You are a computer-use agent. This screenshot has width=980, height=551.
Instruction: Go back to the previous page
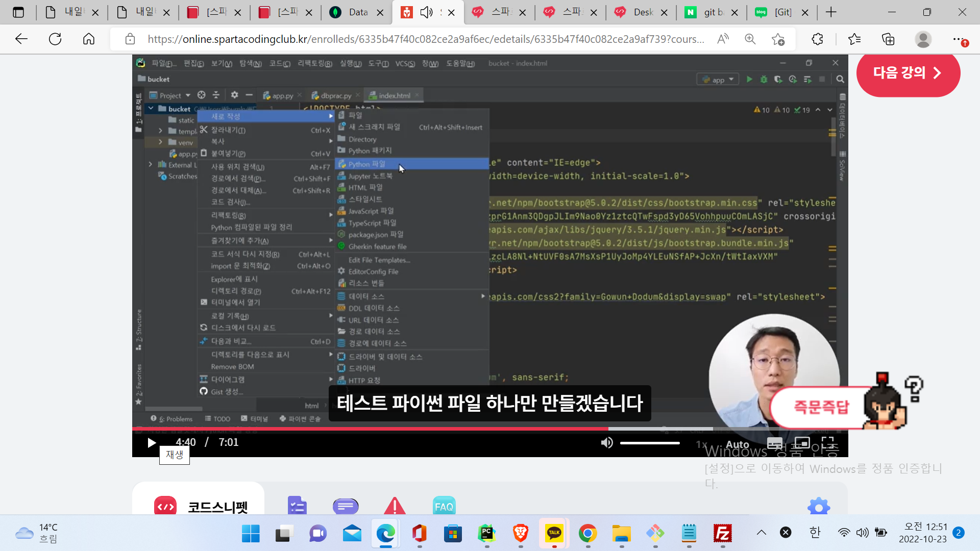(21, 39)
